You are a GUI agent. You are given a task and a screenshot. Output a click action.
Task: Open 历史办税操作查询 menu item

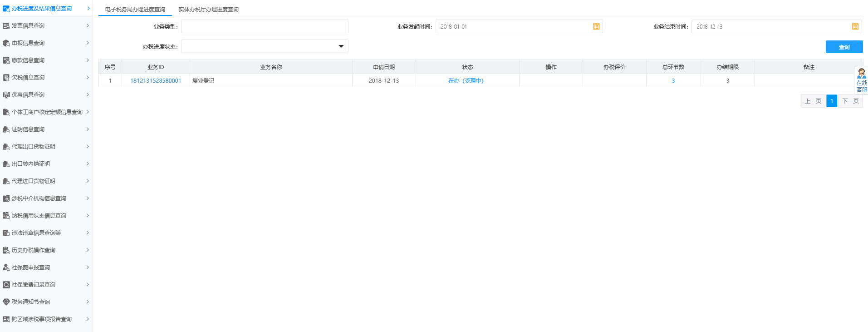[x=46, y=250]
